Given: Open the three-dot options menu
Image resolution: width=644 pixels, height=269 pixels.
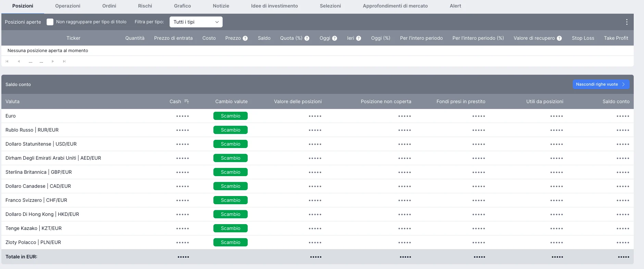Looking at the screenshot, I should click(627, 22).
